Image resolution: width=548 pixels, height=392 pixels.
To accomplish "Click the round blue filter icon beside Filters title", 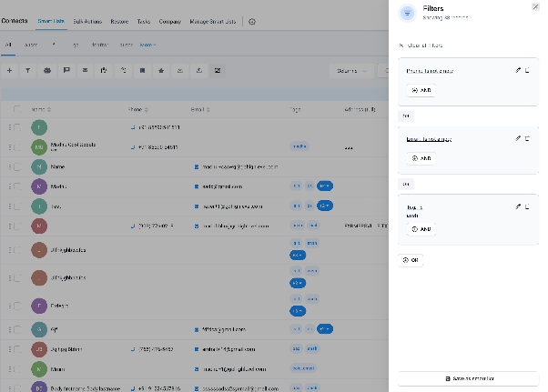I will [407, 14].
